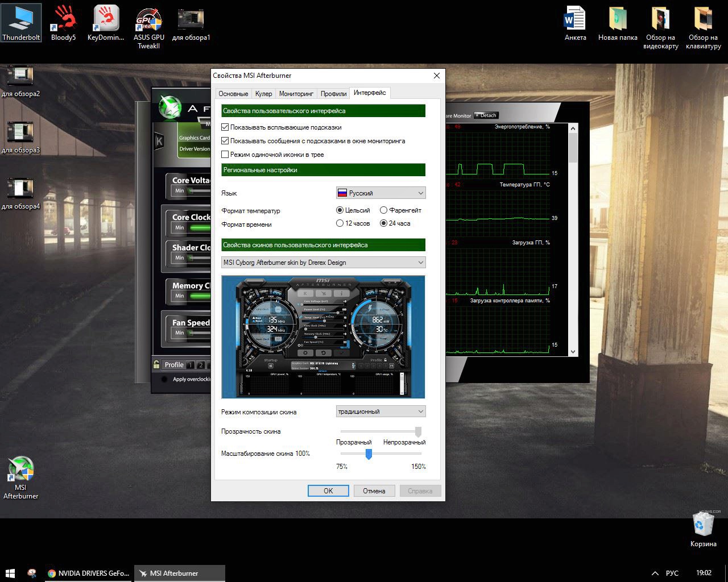Click the Масштабирование скина slider thumb
Screen dimensions: 728x582
click(369, 454)
